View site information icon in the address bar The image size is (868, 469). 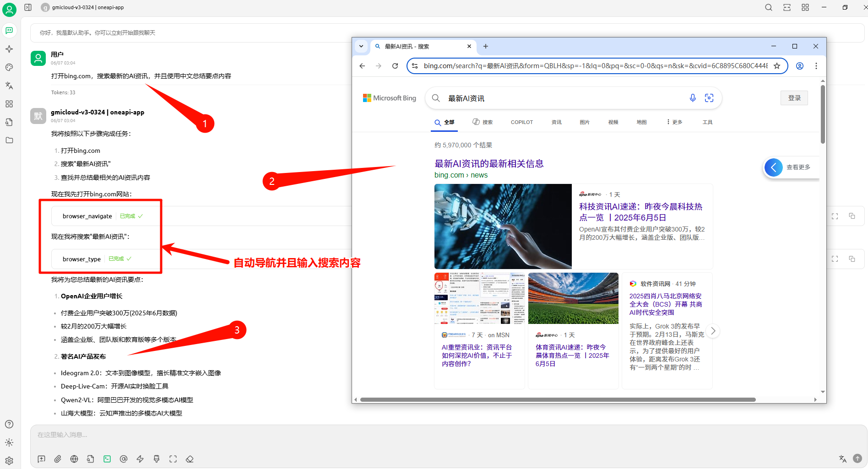coord(415,66)
